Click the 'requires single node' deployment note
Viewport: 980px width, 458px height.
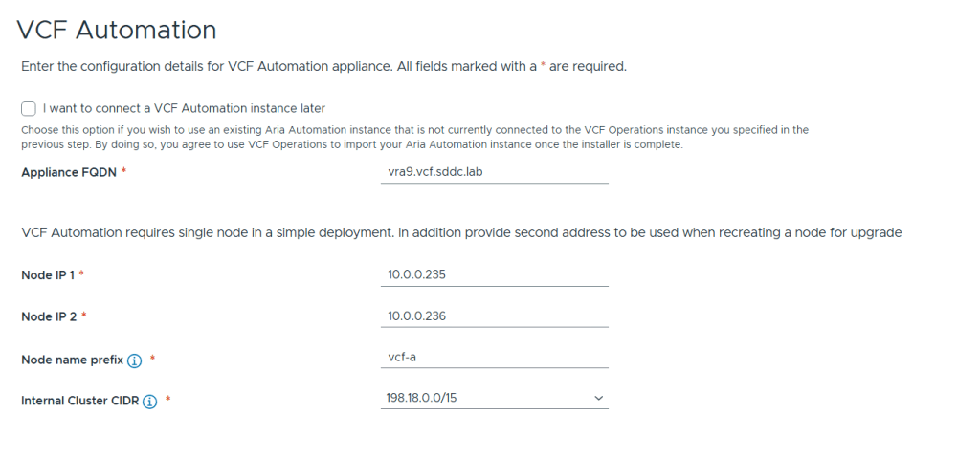pos(461,232)
